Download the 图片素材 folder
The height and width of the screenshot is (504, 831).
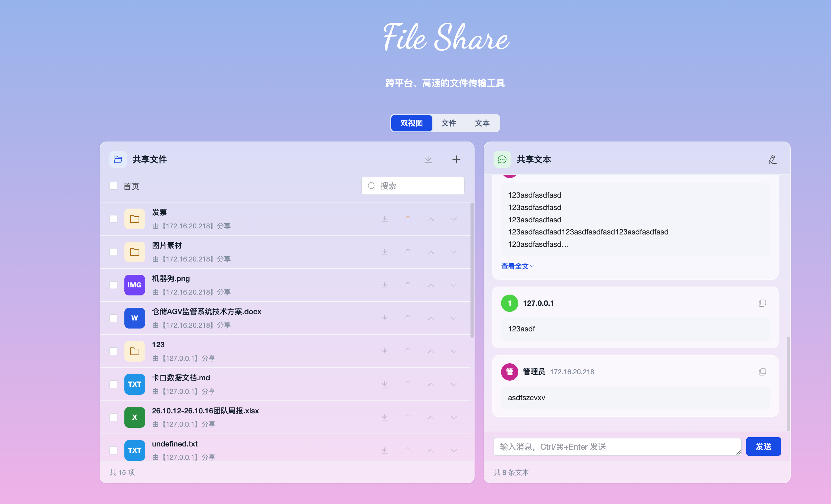click(384, 252)
